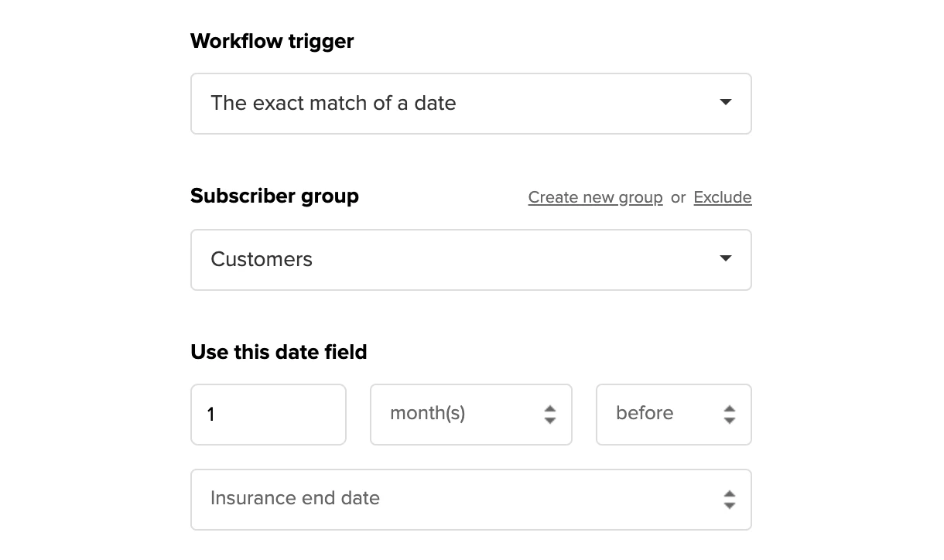The width and height of the screenshot is (944, 560).
Task: Click the caret arrow beside Customers
Action: coord(725,258)
